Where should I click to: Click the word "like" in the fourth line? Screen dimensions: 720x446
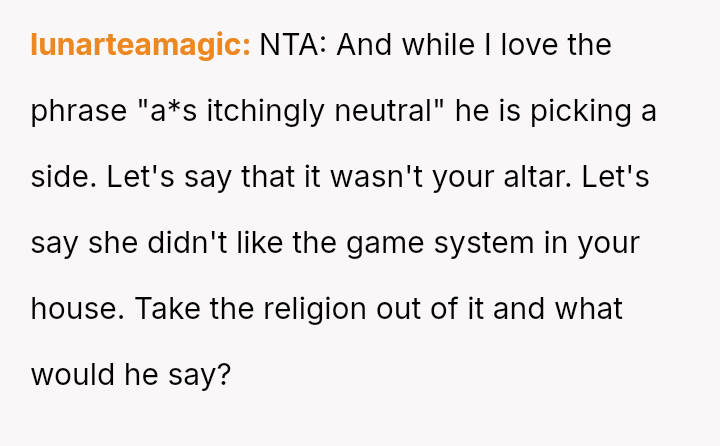pos(253,243)
